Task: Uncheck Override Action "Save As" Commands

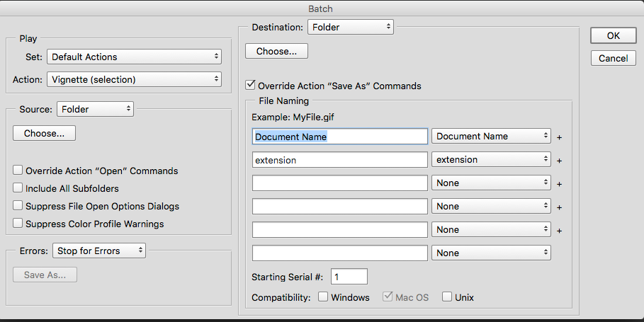Action: click(250, 86)
